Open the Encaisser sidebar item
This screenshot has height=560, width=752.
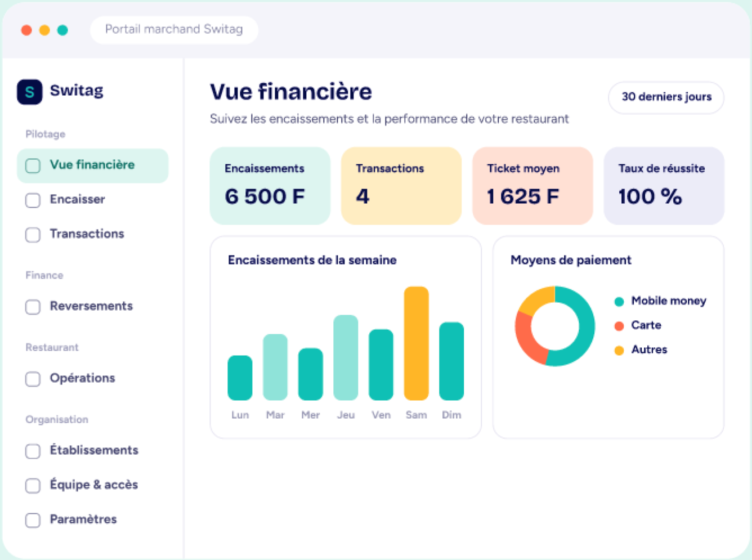coord(93,200)
